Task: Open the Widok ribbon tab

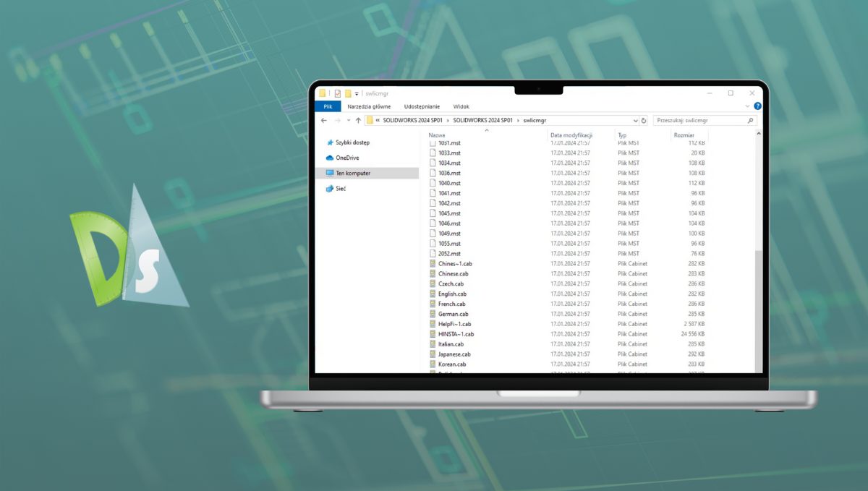Action: coord(461,106)
